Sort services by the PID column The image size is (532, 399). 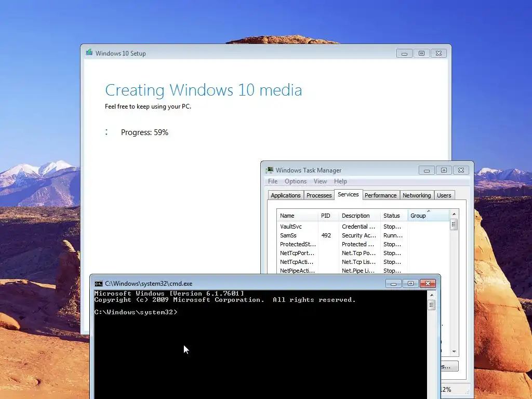coord(328,216)
